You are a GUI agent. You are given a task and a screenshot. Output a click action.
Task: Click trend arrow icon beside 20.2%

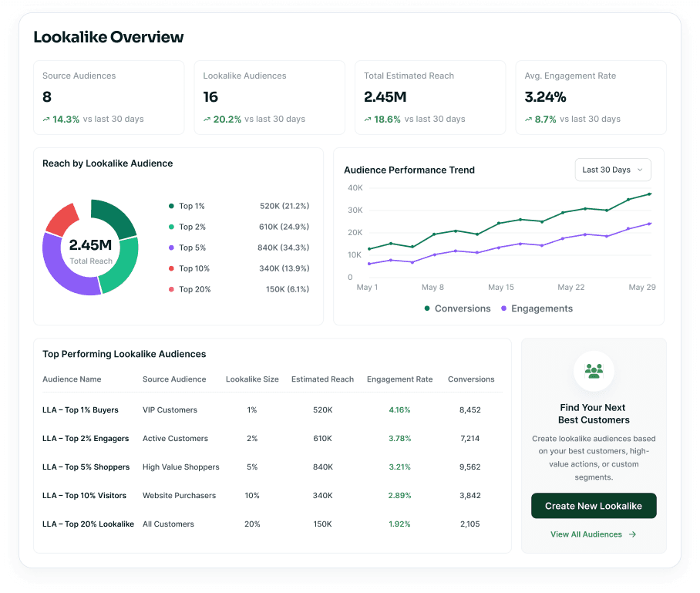pos(207,120)
